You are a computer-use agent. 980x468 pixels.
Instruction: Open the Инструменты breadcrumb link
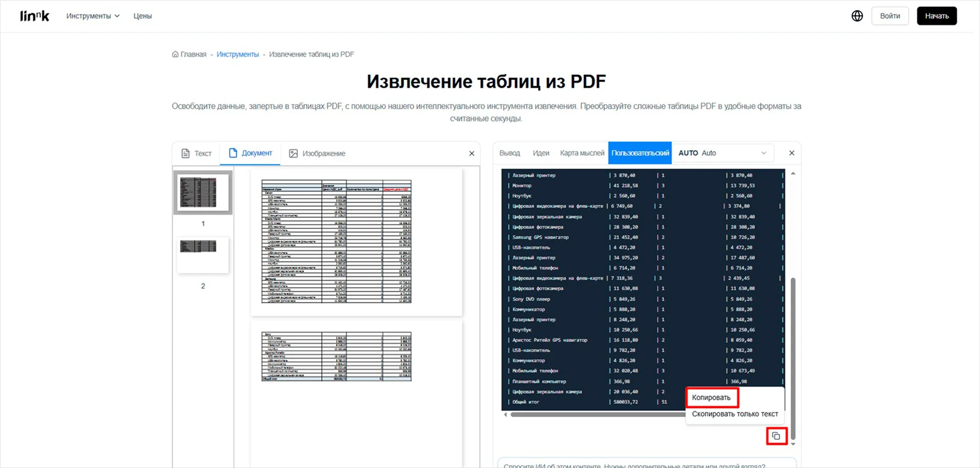[238, 54]
